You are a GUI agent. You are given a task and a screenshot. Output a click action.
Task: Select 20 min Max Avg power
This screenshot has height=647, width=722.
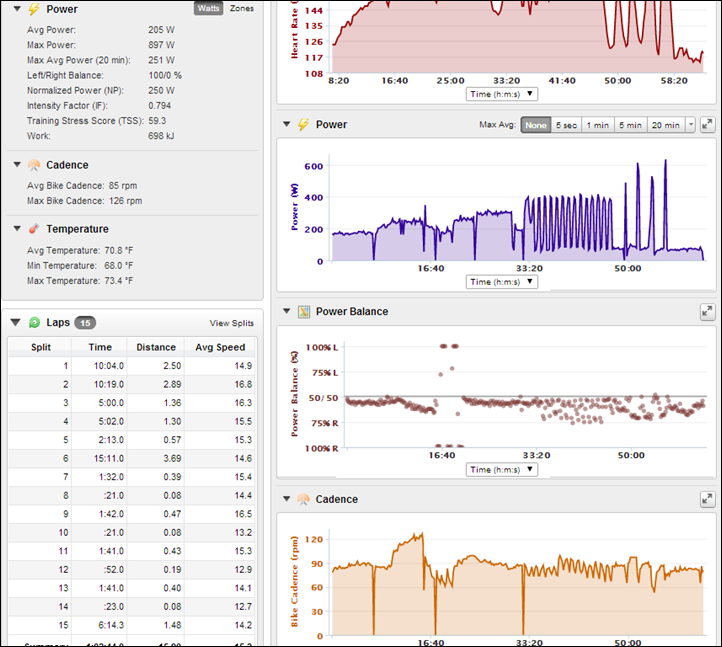[x=666, y=125]
